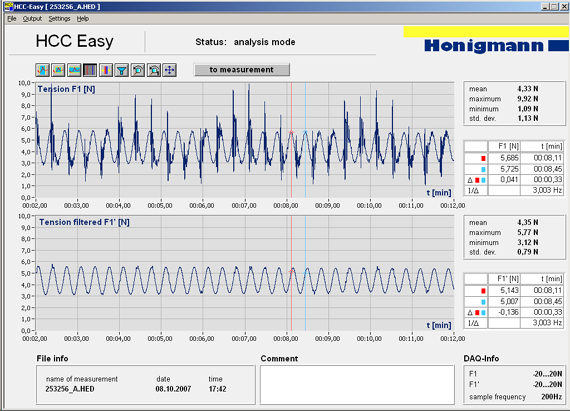Toggle the red and blue cursor lines tool
The width and height of the screenshot is (570, 411).
(x=90, y=70)
